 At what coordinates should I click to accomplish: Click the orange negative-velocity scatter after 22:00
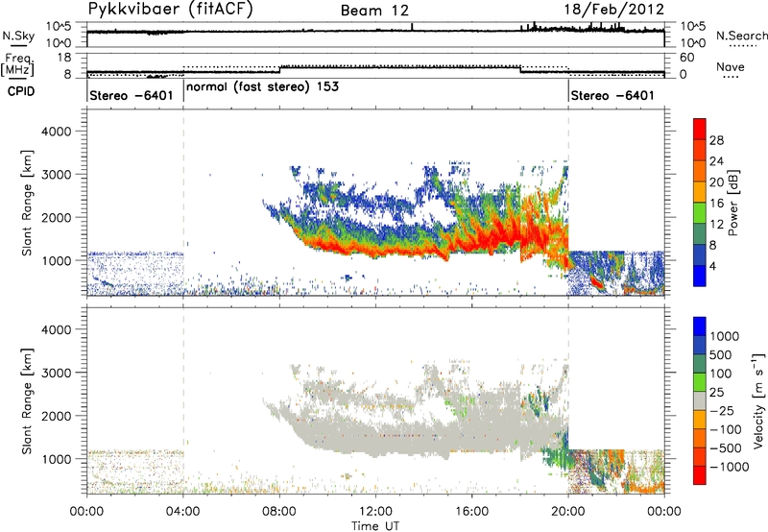pos(644,489)
